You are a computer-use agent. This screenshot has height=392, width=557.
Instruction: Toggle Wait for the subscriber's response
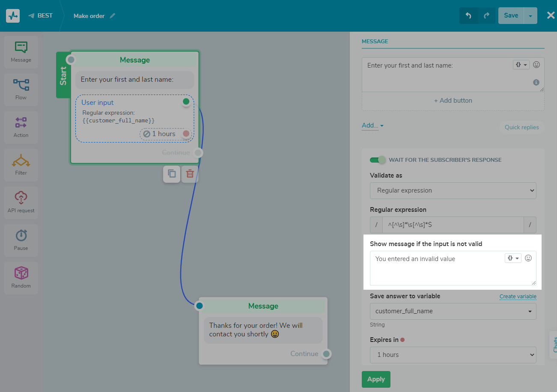[x=378, y=160]
